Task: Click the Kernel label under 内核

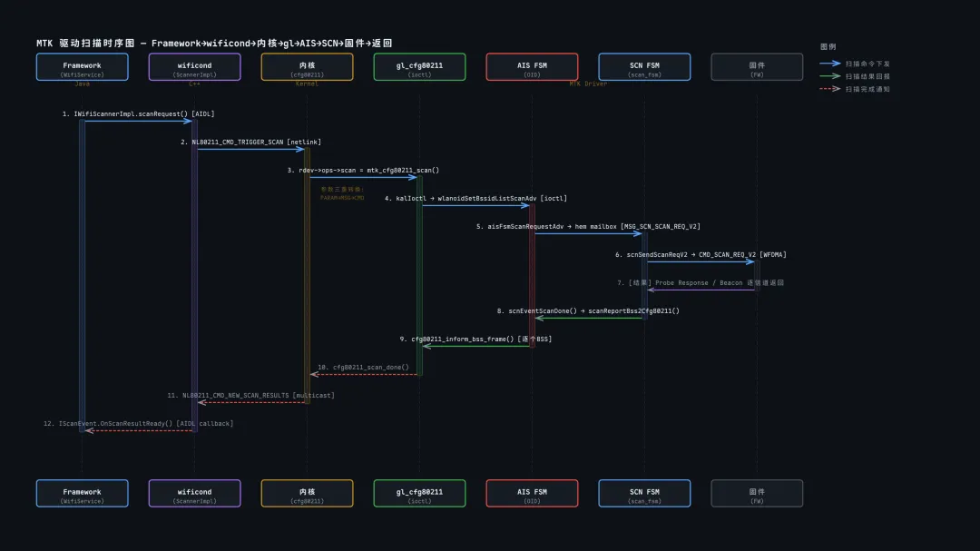Action: coord(307,84)
